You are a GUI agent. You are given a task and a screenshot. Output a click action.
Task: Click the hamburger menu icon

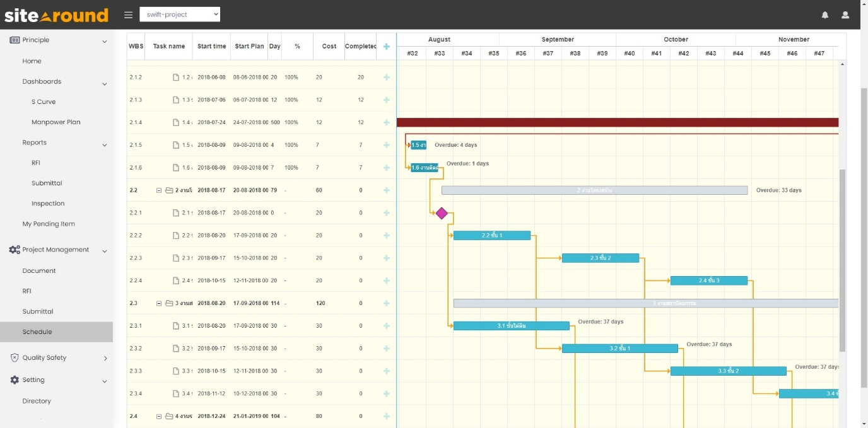128,14
